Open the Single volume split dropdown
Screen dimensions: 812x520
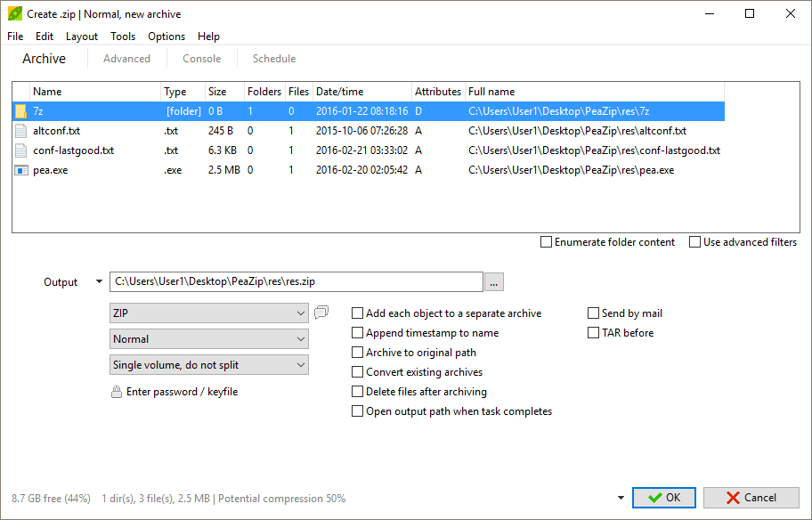point(209,365)
